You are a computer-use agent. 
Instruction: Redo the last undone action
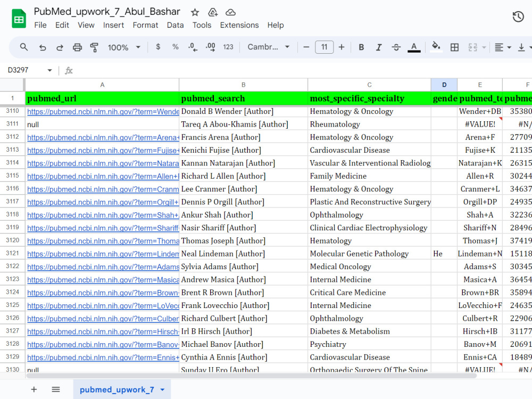[60, 47]
